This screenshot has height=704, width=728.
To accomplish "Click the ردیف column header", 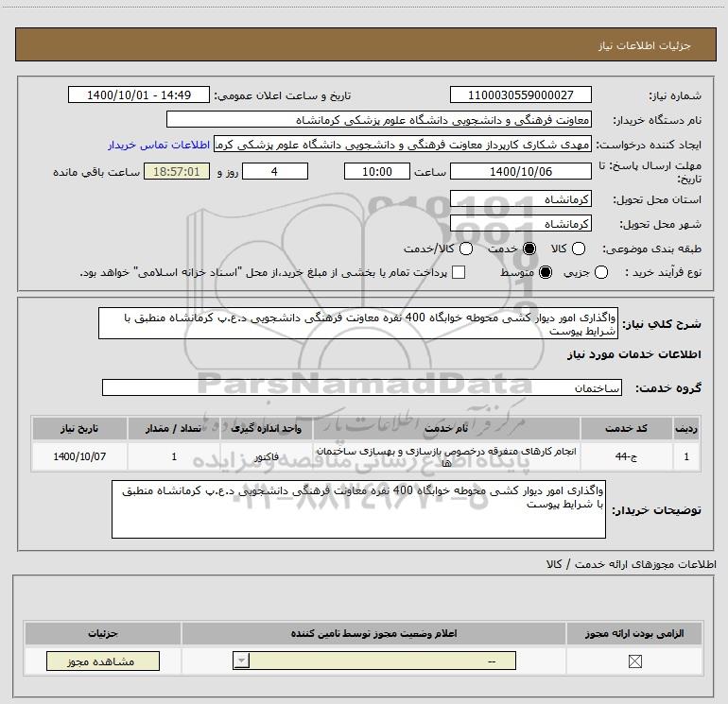I will click(x=686, y=428).
